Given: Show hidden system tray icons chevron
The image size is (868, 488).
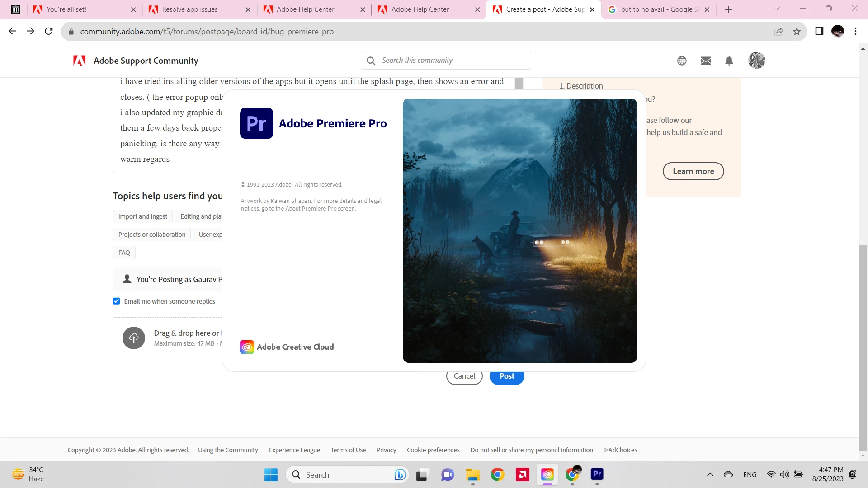Looking at the screenshot, I should [x=710, y=474].
